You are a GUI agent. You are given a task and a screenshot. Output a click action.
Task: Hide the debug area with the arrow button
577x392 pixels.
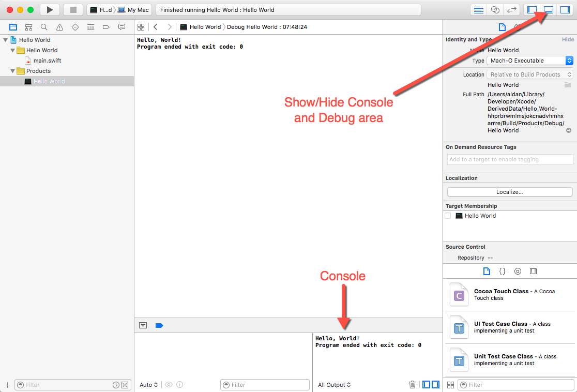point(143,325)
